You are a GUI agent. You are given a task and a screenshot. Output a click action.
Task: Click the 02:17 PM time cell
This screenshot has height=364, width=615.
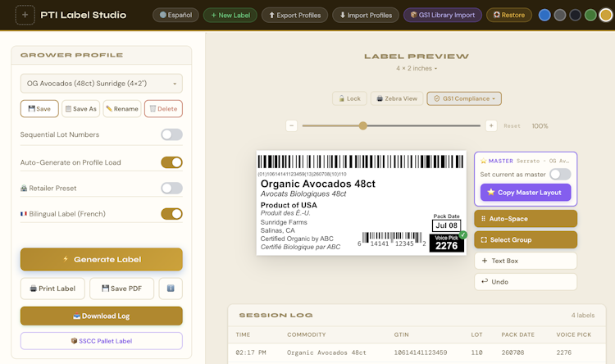click(251, 353)
